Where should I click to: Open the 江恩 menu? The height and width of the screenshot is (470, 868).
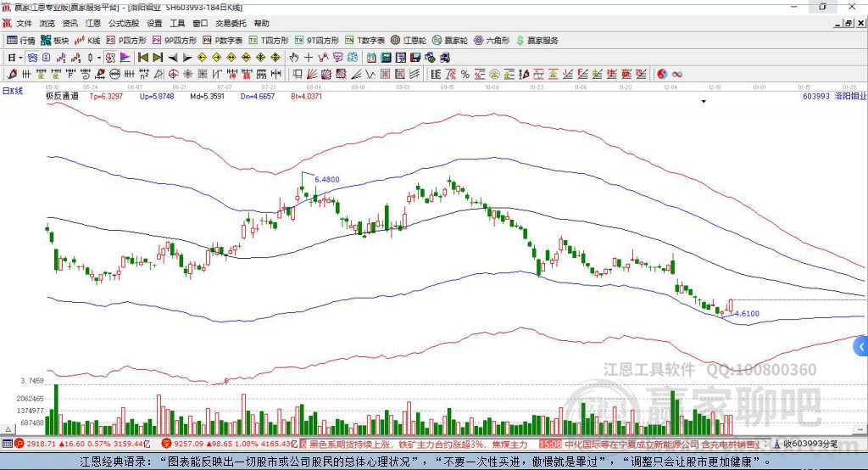coord(93,23)
